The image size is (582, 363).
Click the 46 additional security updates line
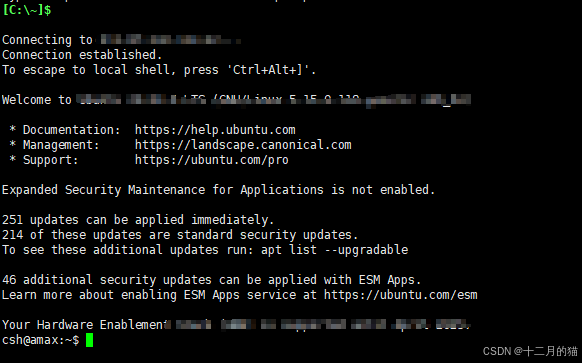[x=211, y=280]
